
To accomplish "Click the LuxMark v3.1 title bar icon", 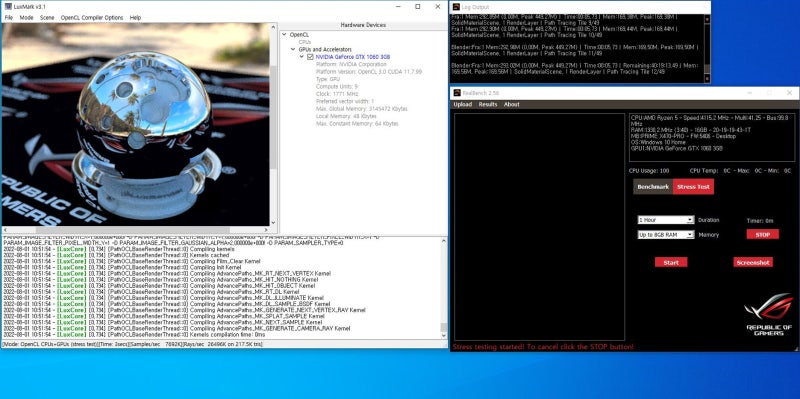I will coord(8,7).
